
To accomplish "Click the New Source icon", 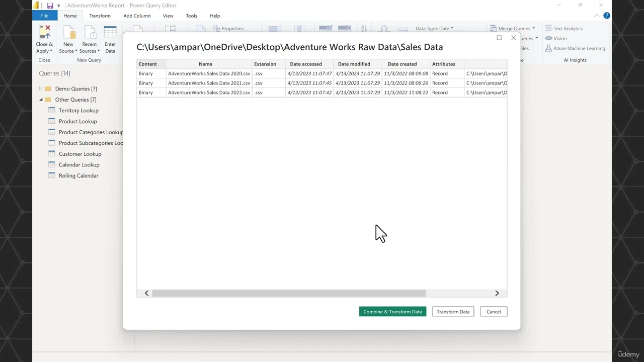I will click(x=68, y=32).
